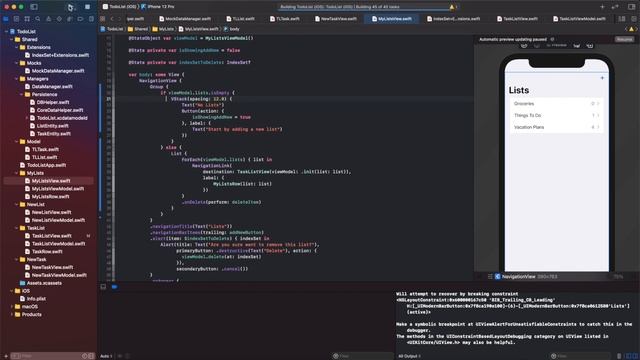Click the add file plus in navigator footer
Image resolution: width=640 pixels, height=360 pixels.
[x=5, y=356]
